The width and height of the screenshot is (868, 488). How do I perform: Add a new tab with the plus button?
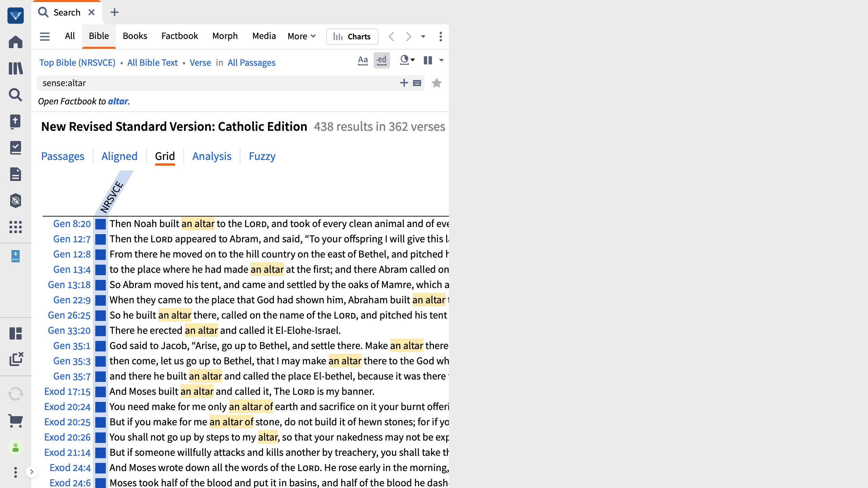(x=115, y=13)
